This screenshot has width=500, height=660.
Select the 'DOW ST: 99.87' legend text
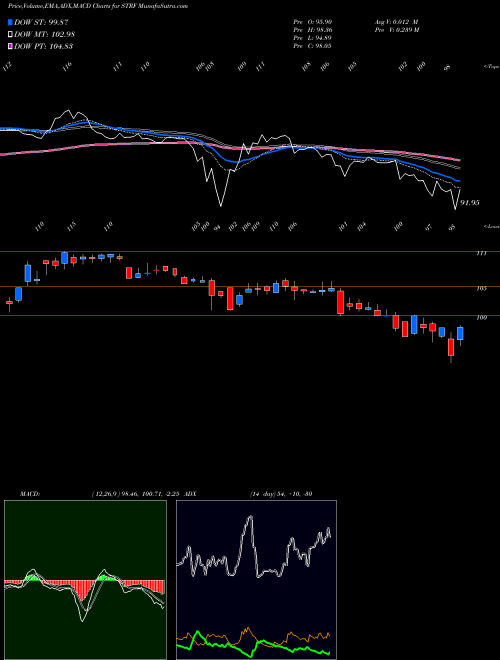point(41,23)
